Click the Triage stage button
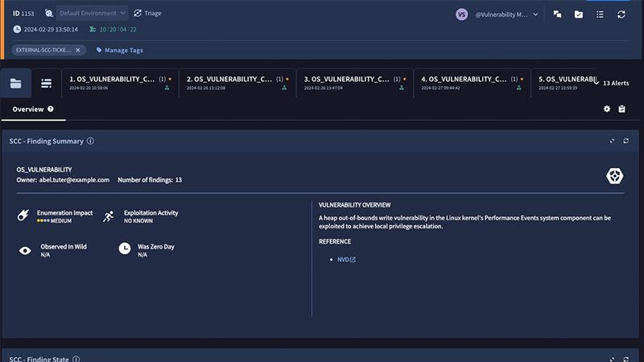644x362 pixels. click(x=147, y=13)
